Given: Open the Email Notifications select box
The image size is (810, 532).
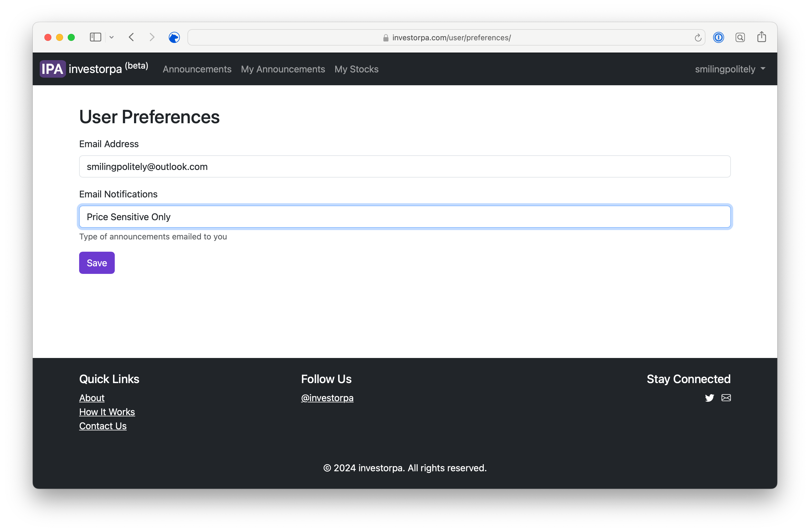Looking at the screenshot, I should tap(405, 217).
